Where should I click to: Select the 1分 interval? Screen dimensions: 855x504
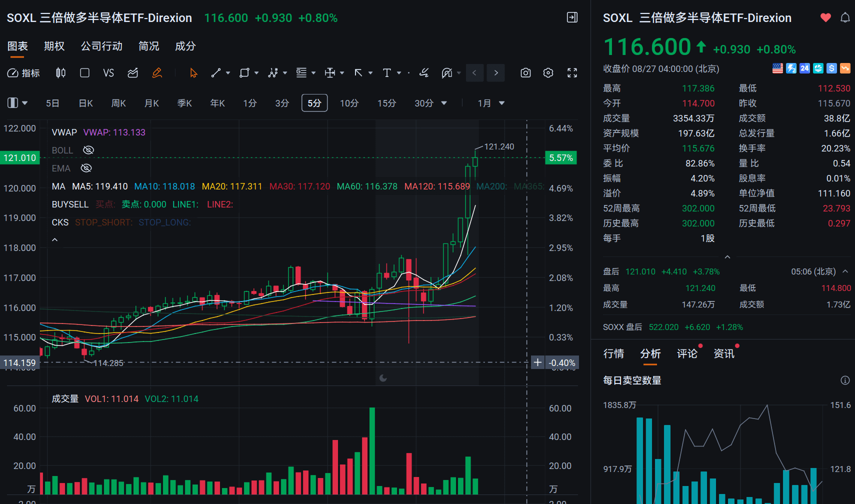pos(250,103)
